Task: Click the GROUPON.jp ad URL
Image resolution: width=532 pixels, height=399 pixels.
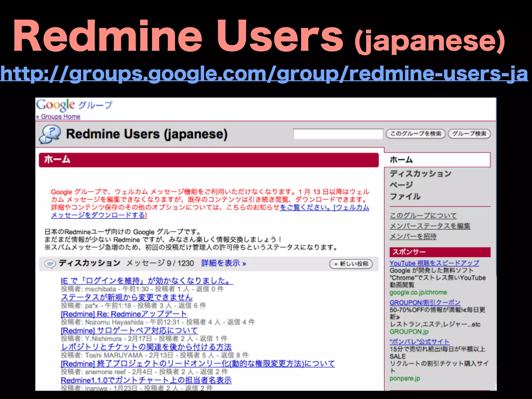Action: pyautogui.click(x=409, y=332)
